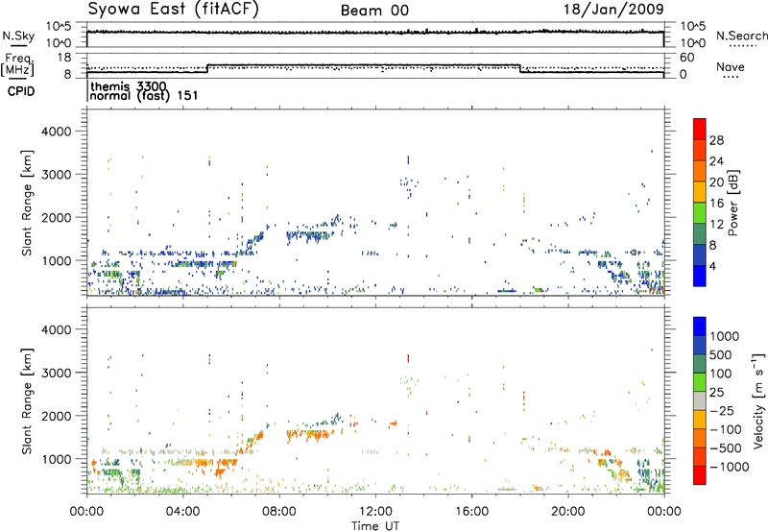This screenshot has width=768, height=532.
Task: Click the '20:00' time axis tick
Action: point(568,512)
